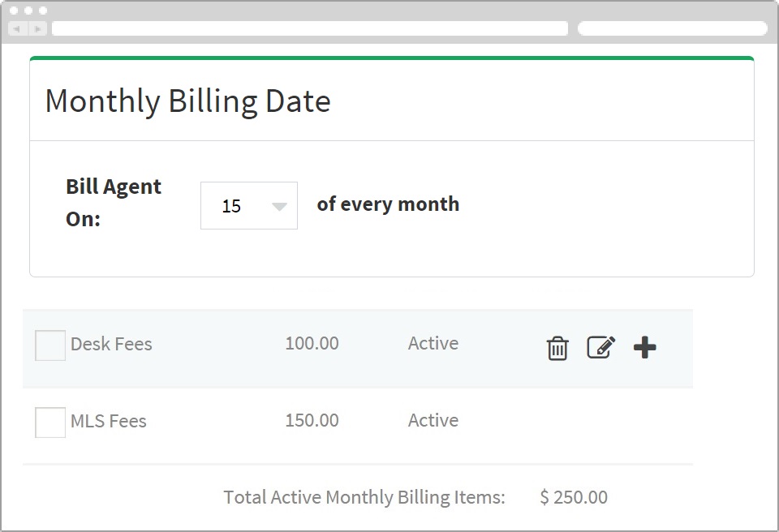Viewport: 779px width, 532px height.
Task: Open the billing day dropdown showing 15
Action: pos(248,205)
